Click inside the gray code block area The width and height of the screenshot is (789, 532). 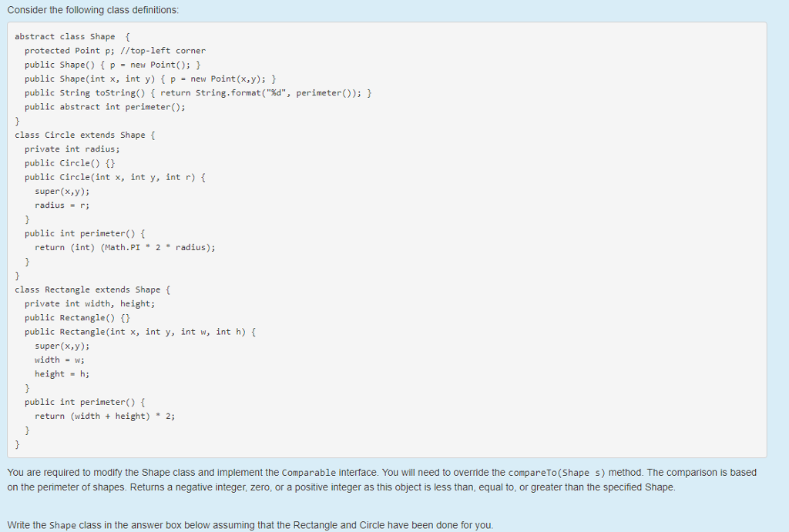[462, 231]
